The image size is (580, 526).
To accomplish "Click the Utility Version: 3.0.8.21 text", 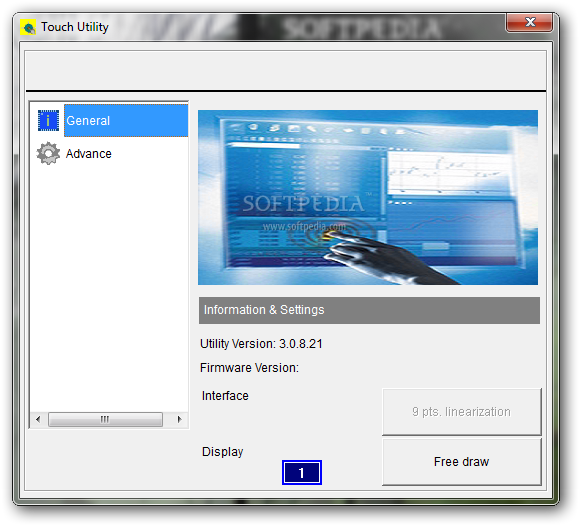I will click(x=261, y=344).
